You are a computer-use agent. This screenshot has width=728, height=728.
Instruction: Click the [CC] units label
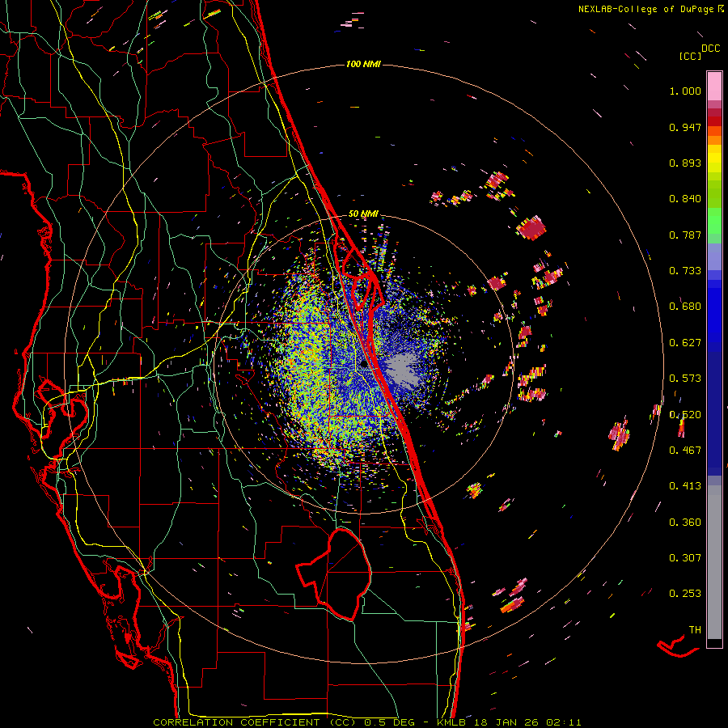690,56
